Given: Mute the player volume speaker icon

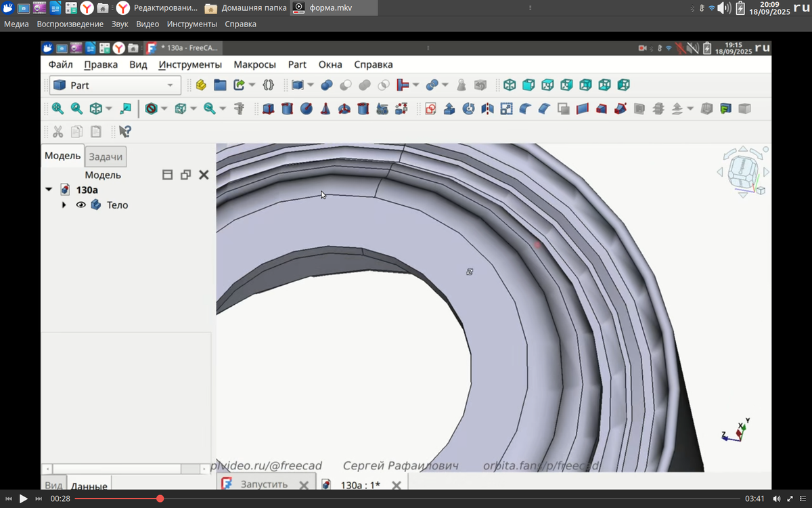Looking at the screenshot, I should (x=776, y=499).
